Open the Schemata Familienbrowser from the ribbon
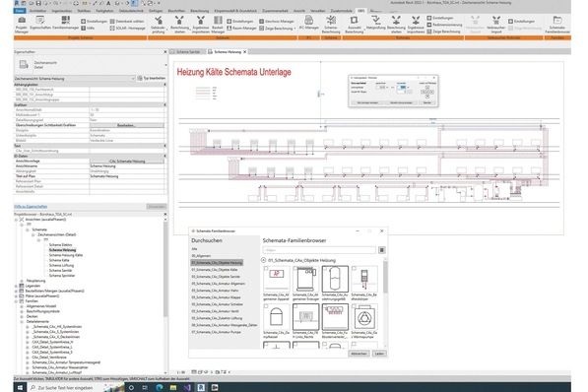The width and height of the screenshot is (588, 392). click(557, 25)
